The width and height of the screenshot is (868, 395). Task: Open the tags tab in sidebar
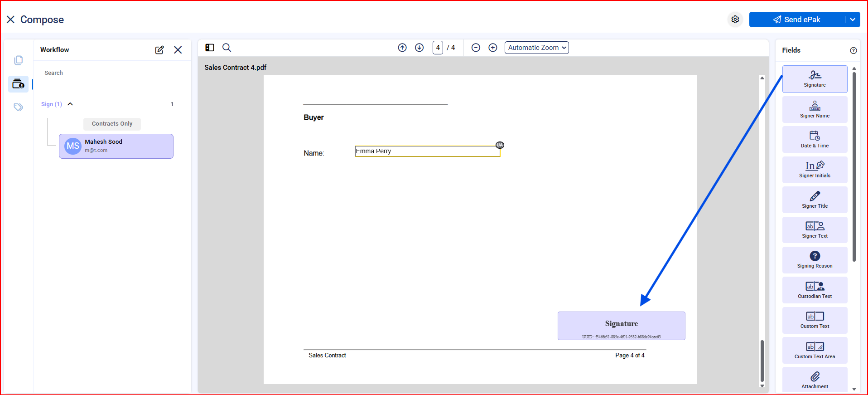19,107
